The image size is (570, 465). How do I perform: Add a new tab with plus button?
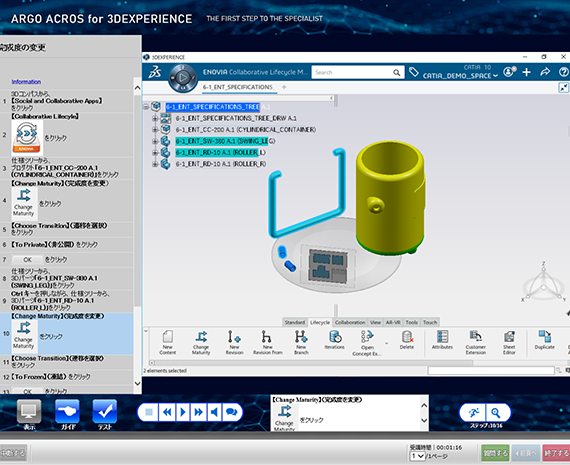tap(284, 87)
